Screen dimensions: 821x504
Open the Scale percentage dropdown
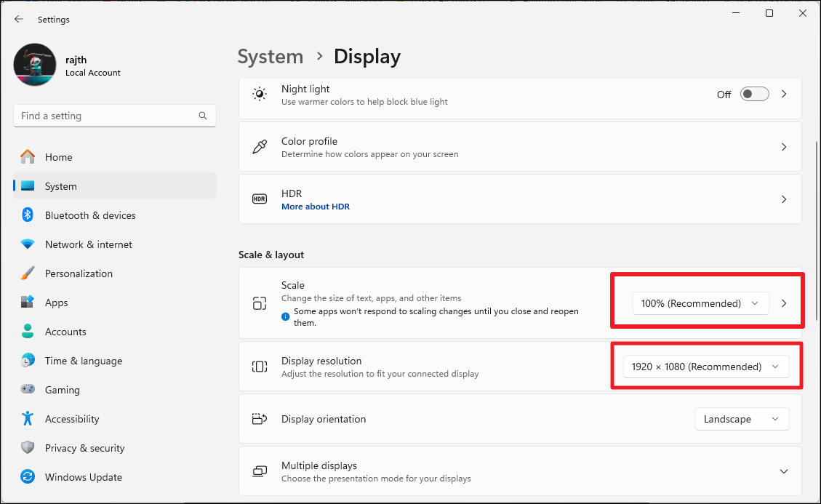pos(700,303)
